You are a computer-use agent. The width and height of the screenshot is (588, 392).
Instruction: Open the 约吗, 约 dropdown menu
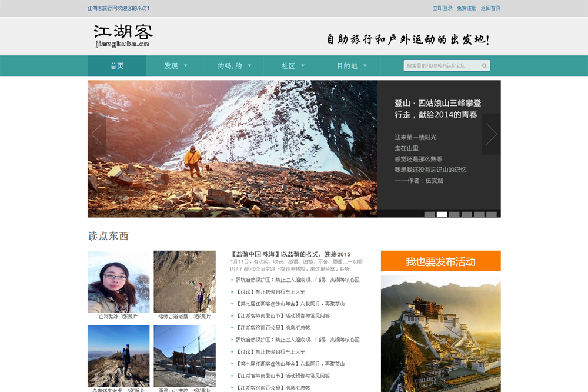[234, 66]
